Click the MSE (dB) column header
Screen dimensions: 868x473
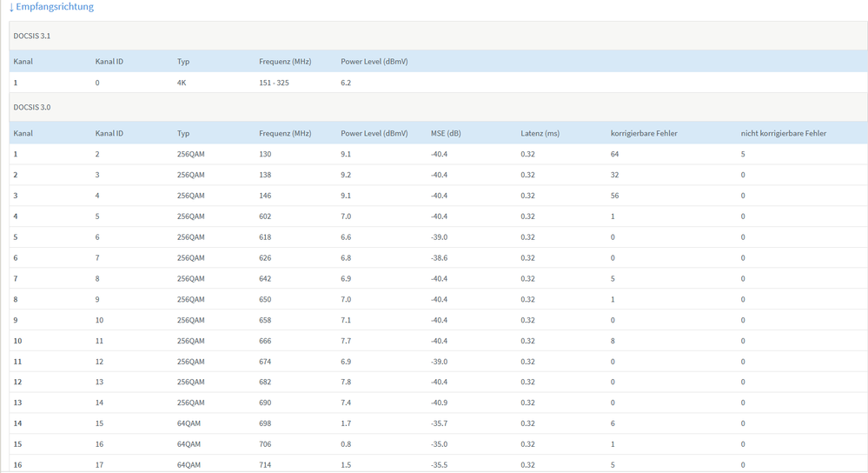tap(446, 134)
